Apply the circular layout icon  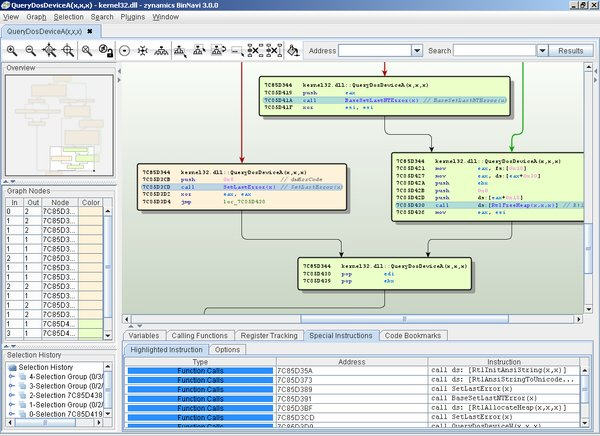point(125,50)
